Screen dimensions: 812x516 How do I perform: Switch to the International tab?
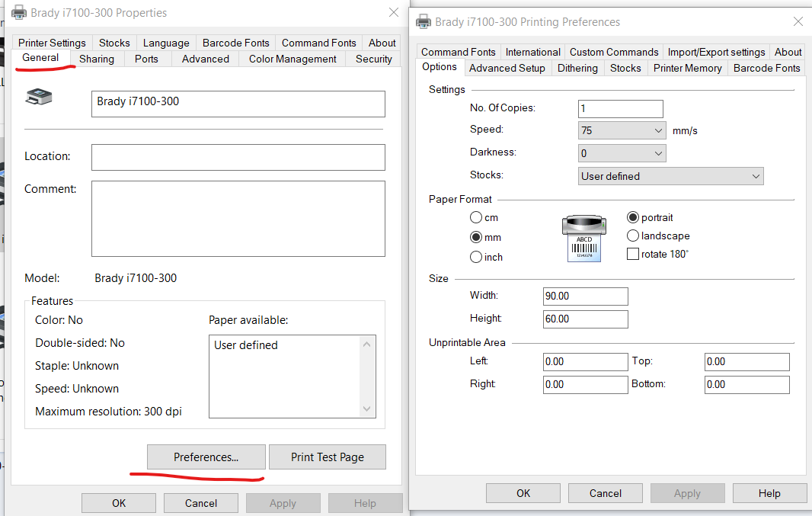coord(533,52)
